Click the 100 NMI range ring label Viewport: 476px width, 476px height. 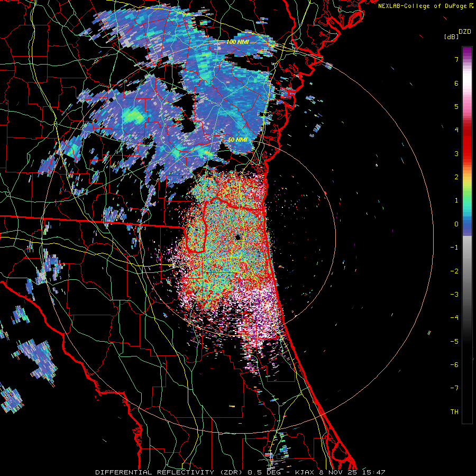coord(237,42)
